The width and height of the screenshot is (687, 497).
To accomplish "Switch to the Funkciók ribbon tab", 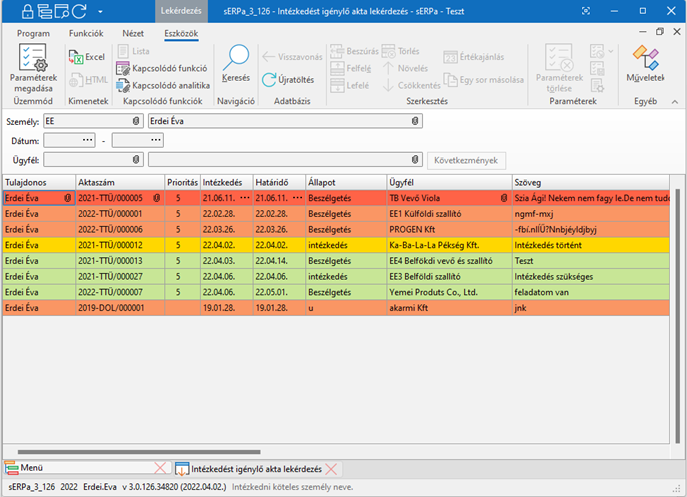I will click(86, 33).
